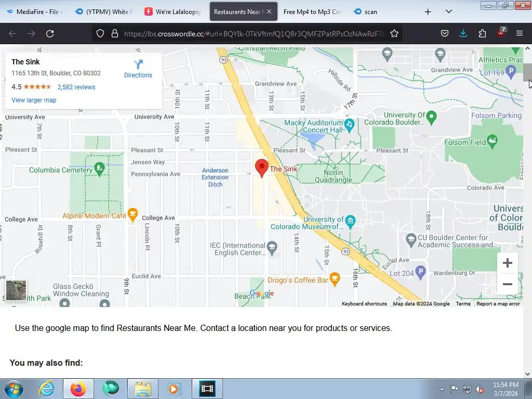Click the volume muted tray icon
532x399 pixels.
tap(480, 390)
